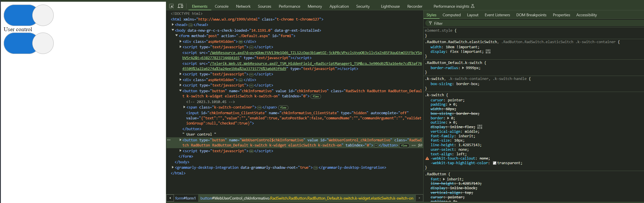Toggle the switch below User control label
This screenshot has width=644, height=203.
coord(29,43)
